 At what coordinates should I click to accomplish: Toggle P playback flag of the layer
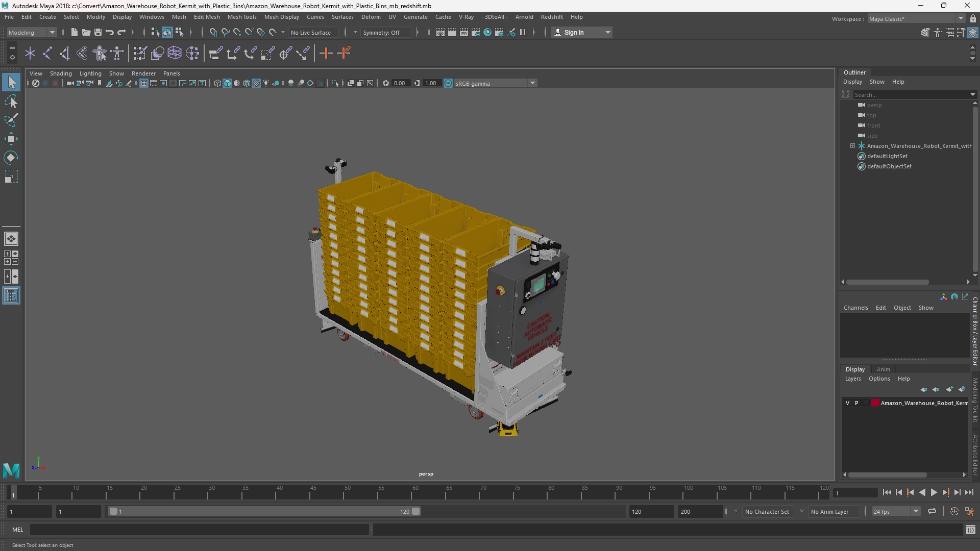coord(857,403)
